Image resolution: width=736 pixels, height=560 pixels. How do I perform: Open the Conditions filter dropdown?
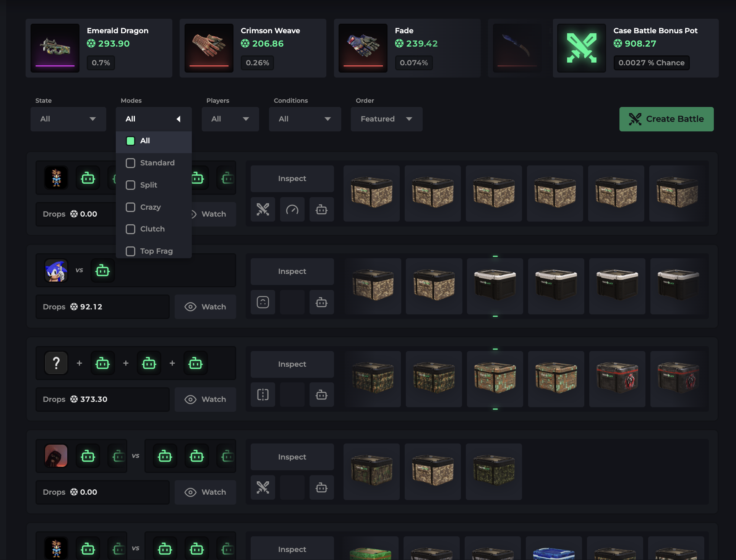click(x=305, y=119)
